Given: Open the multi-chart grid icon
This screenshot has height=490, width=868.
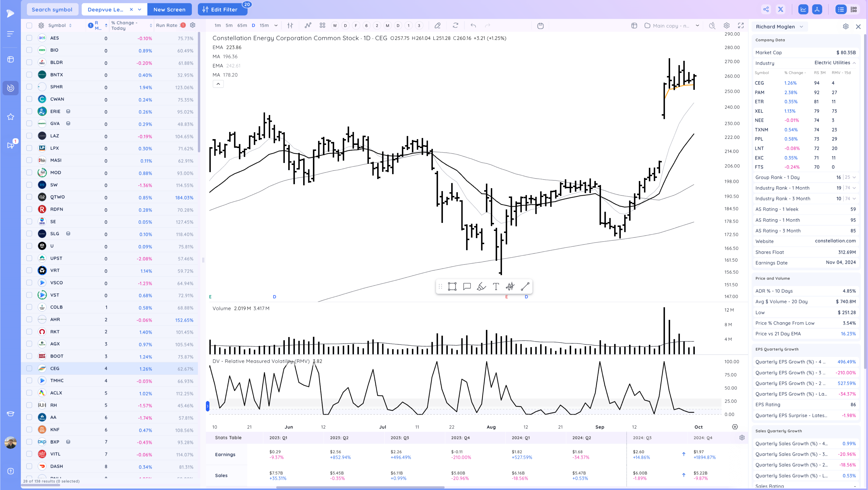Looking at the screenshot, I should (322, 25).
